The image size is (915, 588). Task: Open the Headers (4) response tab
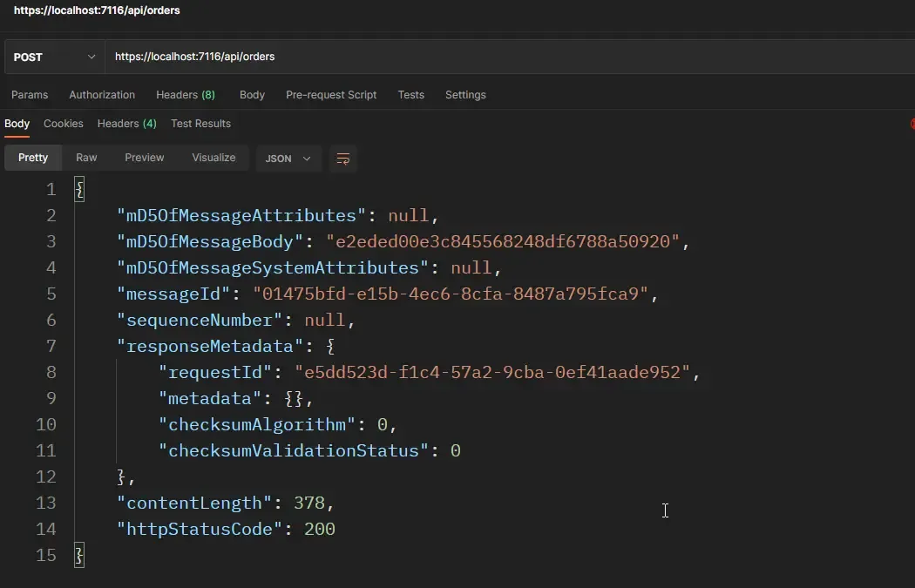pos(126,123)
